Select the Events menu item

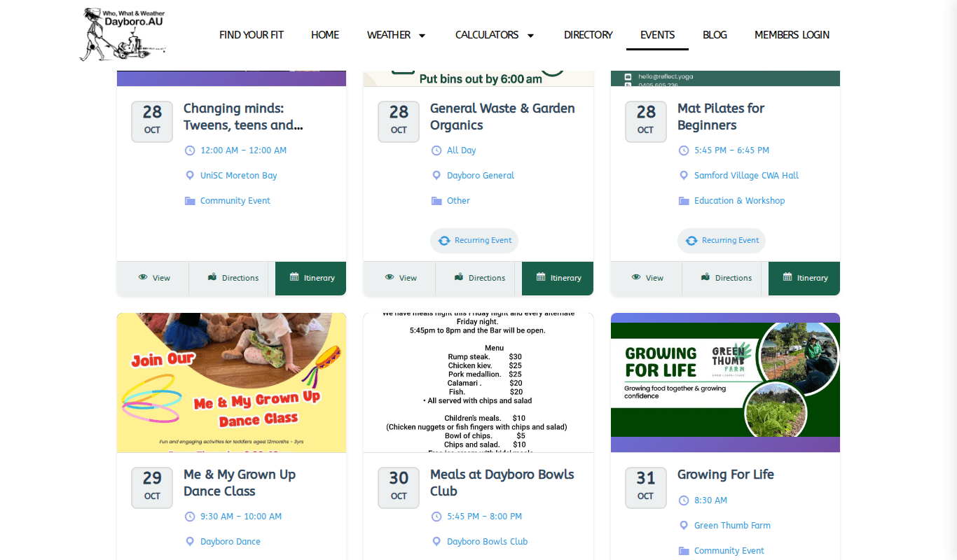[x=657, y=35]
